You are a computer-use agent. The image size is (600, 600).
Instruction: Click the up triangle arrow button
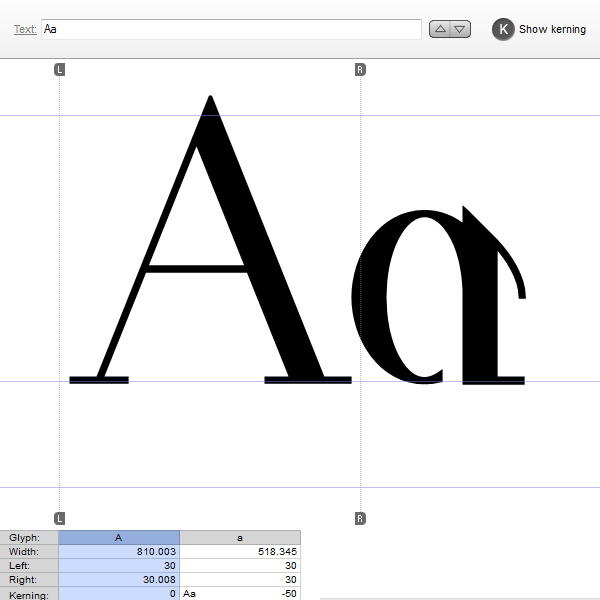tap(440, 29)
